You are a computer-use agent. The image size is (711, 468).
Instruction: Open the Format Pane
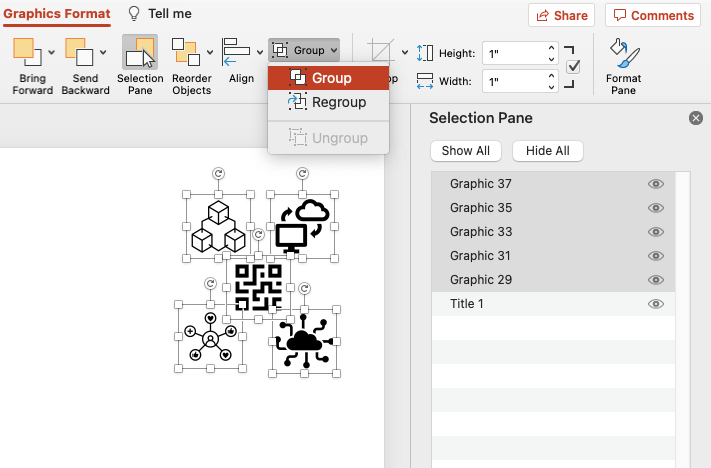click(623, 53)
